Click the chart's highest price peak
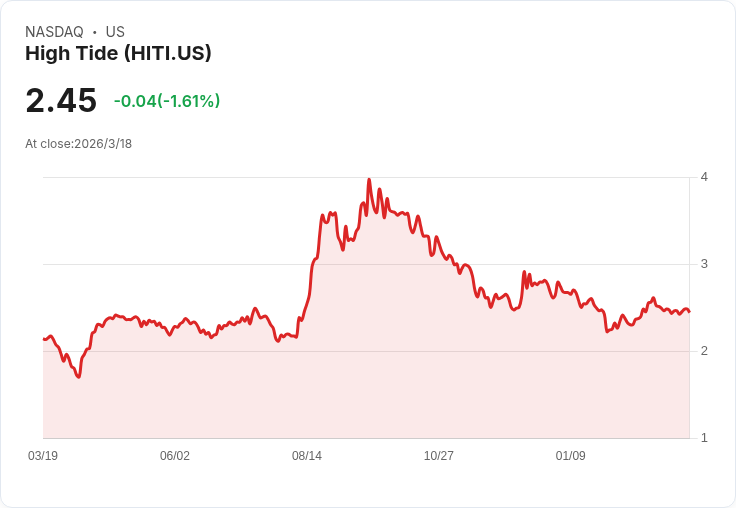The width and height of the screenshot is (736, 508). tap(369, 179)
